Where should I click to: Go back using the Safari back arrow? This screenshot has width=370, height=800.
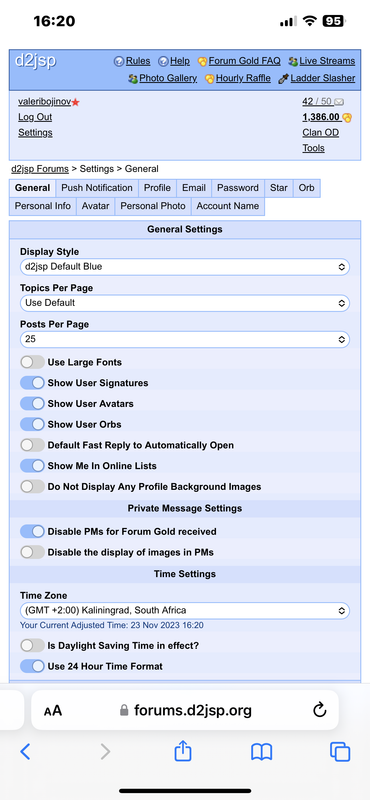tap(25, 752)
